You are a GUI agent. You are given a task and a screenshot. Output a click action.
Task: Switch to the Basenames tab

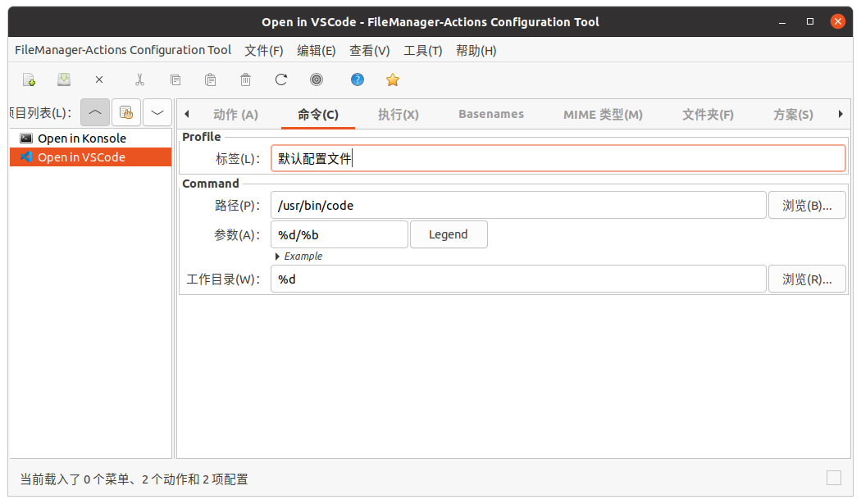490,115
